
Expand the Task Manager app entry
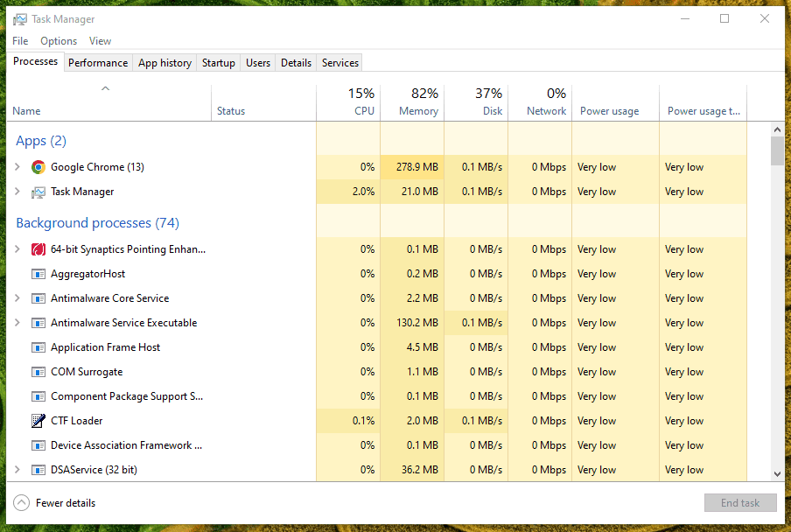(x=17, y=191)
